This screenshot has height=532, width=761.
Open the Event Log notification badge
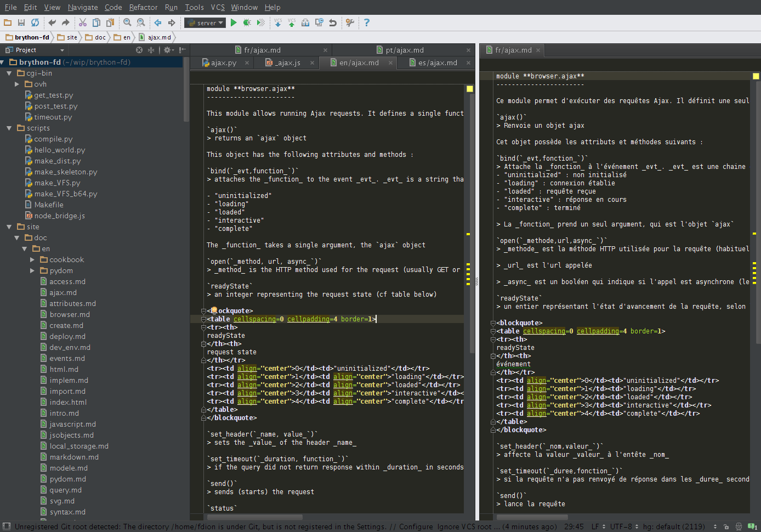(x=752, y=527)
